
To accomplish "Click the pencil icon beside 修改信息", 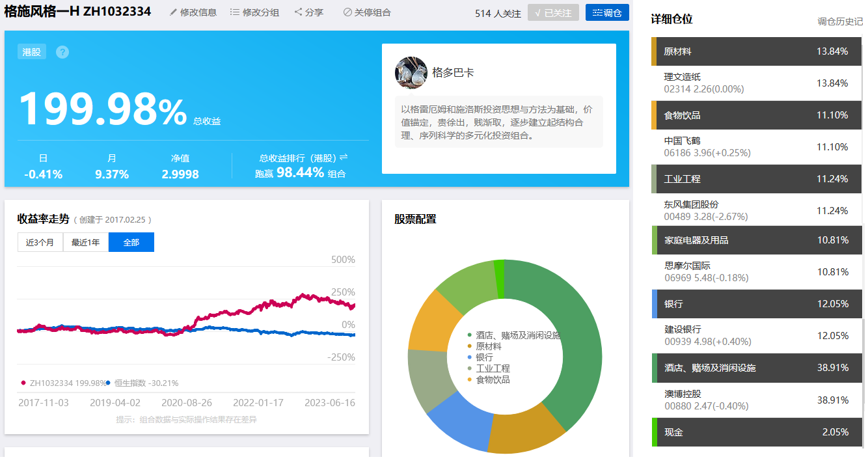I will point(173,12).
